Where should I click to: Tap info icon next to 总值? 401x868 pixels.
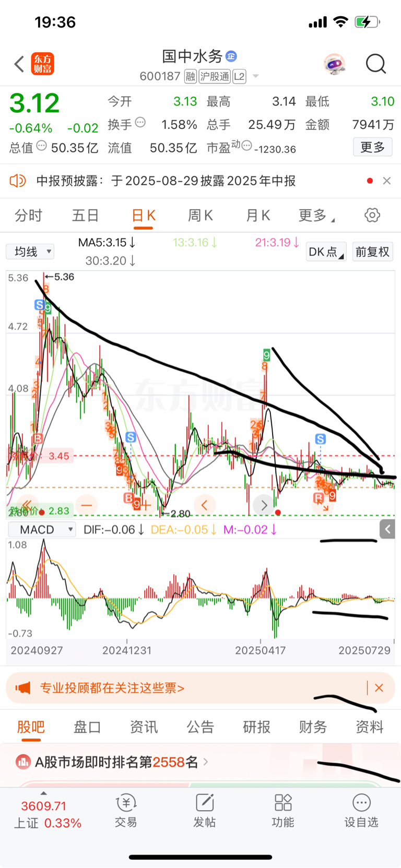[x=42, y=146]
